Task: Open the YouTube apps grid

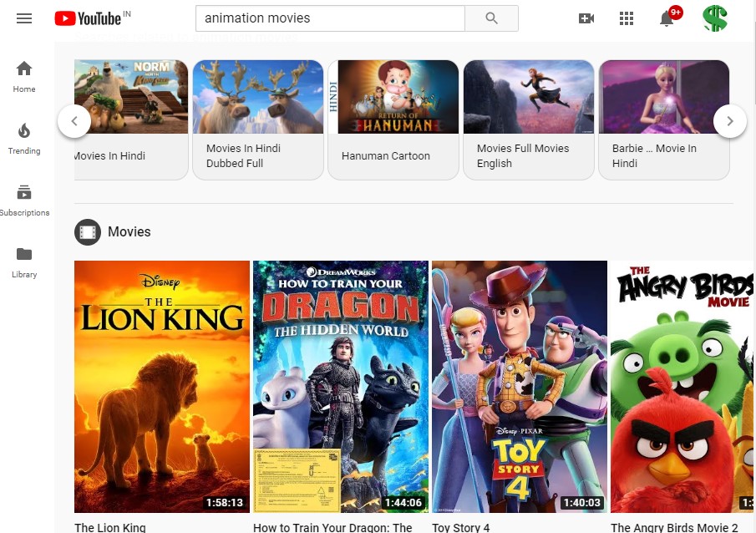Action: (627, 18)
